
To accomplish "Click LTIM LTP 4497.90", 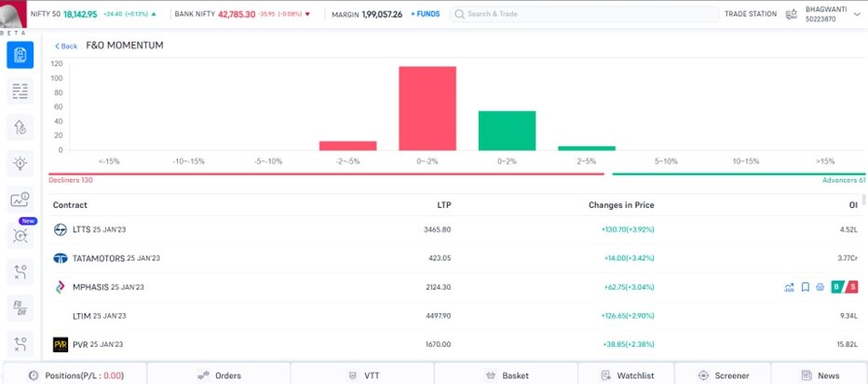I will (x=439, y=316).
